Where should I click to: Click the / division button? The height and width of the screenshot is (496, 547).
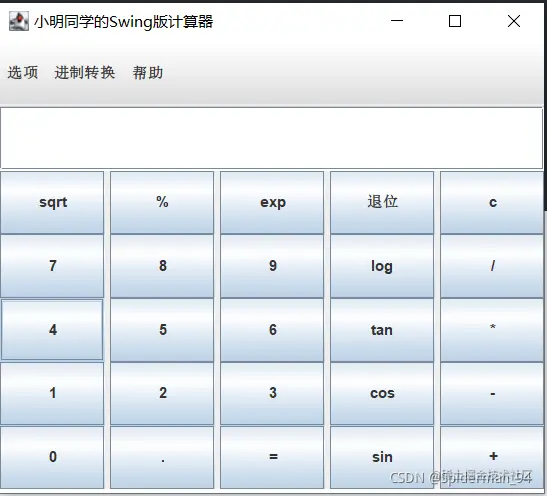[492, 266]
